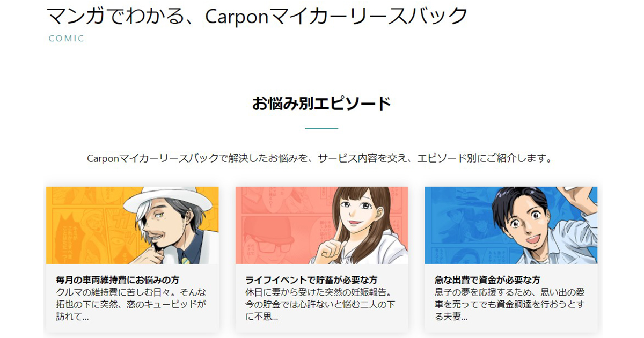This screenshot has width=644, height=338.
Task: Select the description starting クルマの維持費に苦しむ日々
Action: pyautogui.click(x=131, y=305)
